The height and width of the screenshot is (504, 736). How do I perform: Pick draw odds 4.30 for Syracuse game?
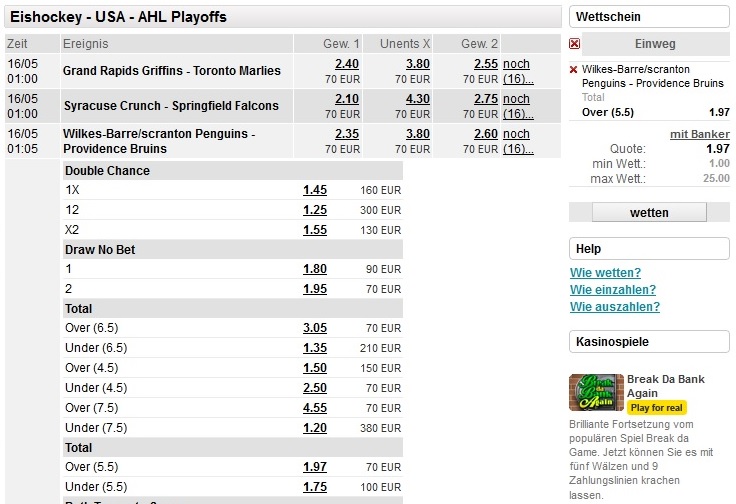point(418,99)
